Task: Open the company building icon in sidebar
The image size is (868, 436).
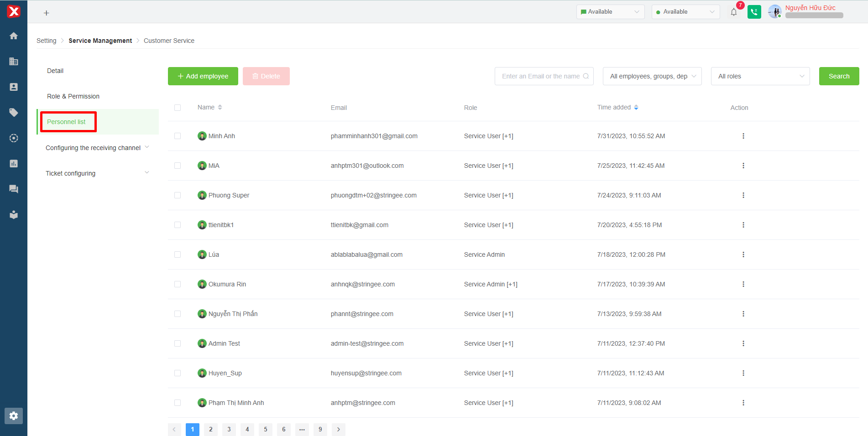Action: click(14, 62)
